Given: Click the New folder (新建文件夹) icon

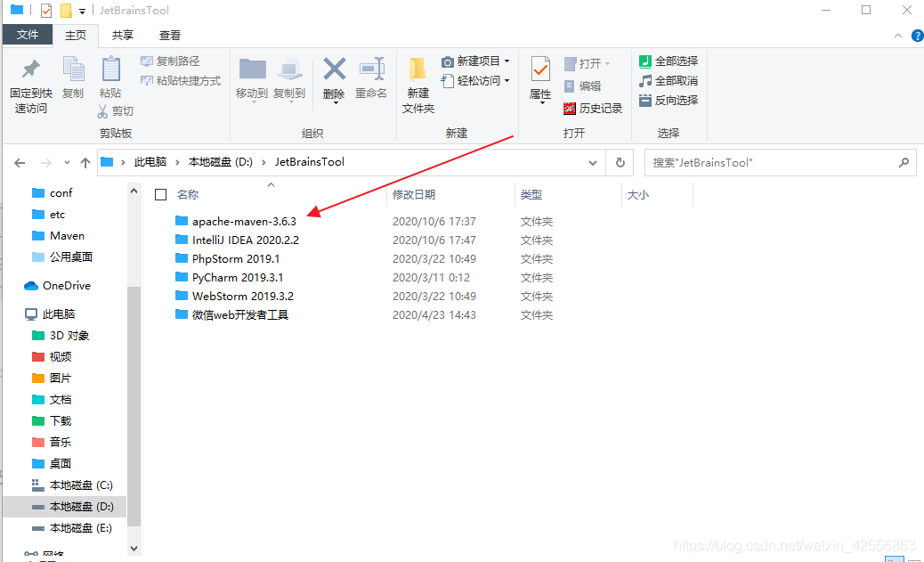Looking at the screenshot, I should [x=417, y=69].
